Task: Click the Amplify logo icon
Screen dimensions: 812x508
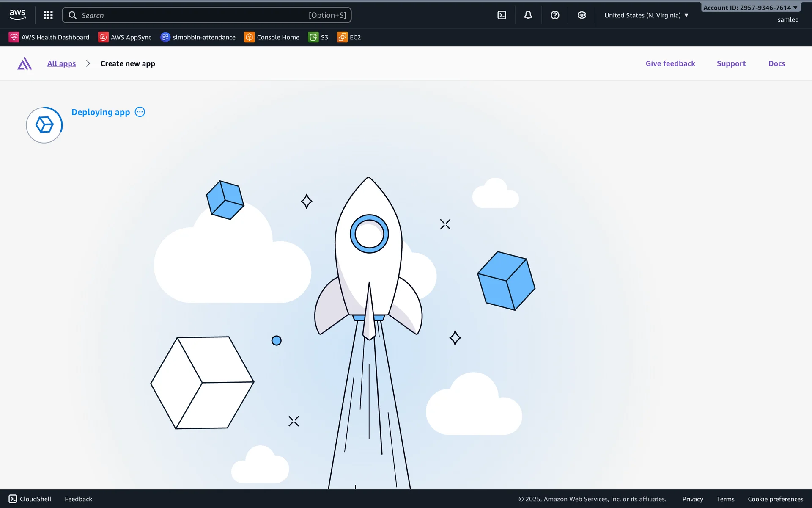Action: 25,63
